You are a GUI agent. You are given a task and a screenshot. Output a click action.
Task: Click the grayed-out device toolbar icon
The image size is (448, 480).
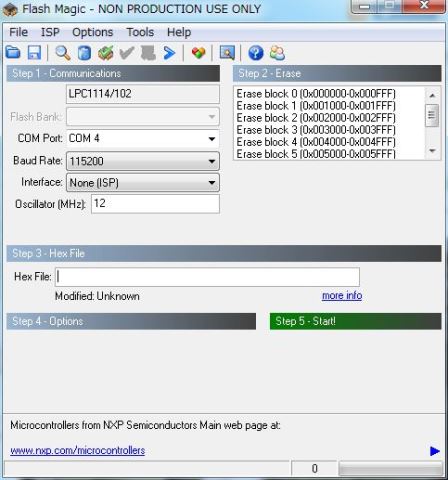148,53
